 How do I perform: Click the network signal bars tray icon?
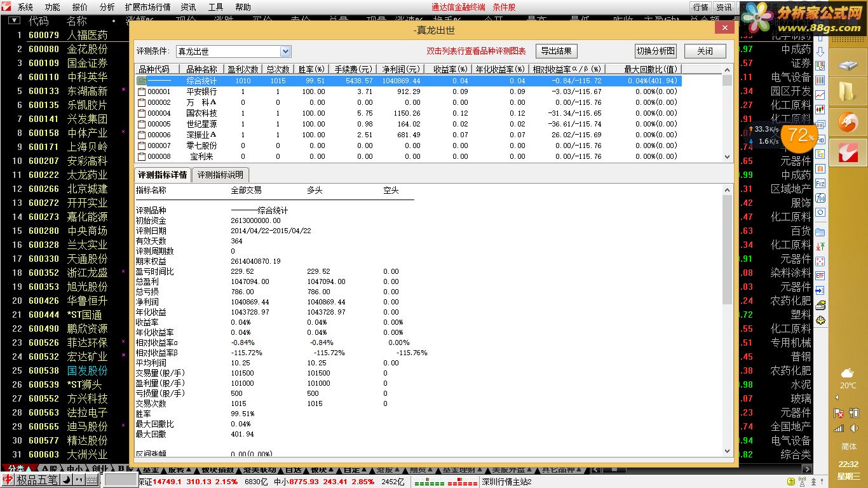(839, 428)
